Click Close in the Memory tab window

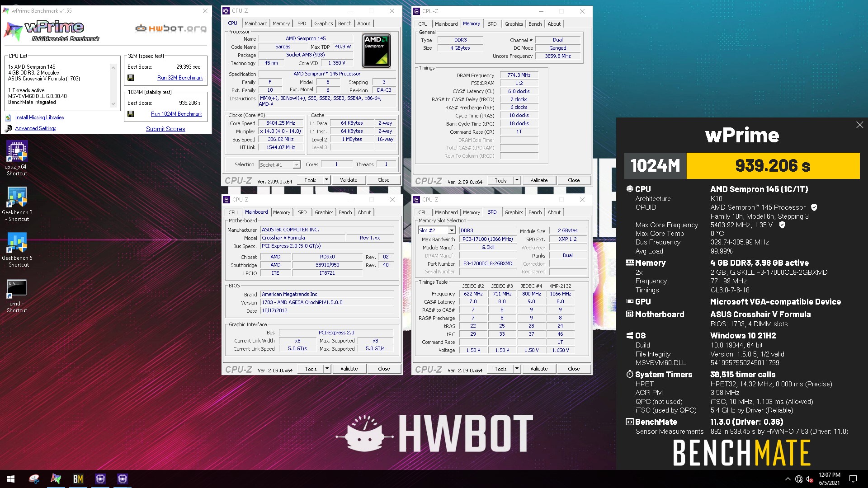click(x=574, y=180)
